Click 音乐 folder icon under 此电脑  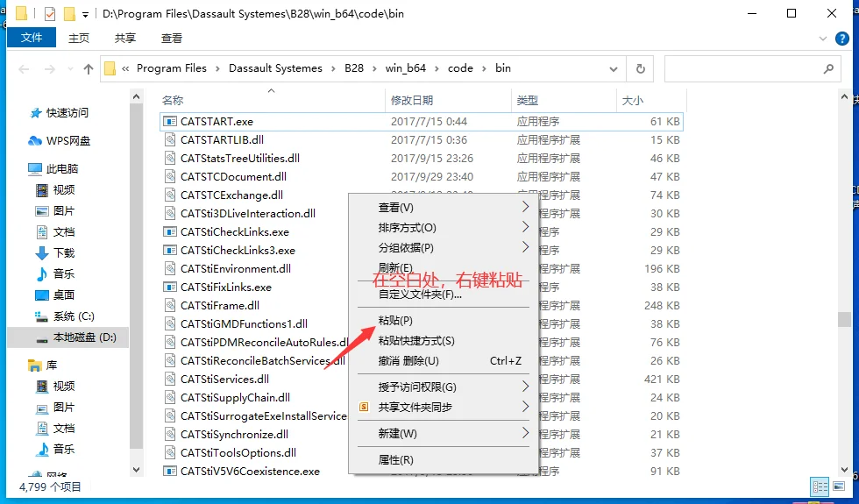point(42,273)
